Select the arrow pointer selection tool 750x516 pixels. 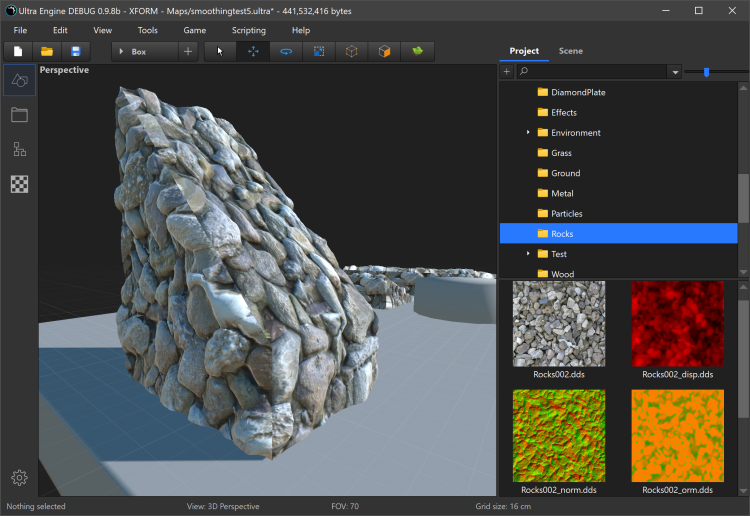(x=221, y=51)
